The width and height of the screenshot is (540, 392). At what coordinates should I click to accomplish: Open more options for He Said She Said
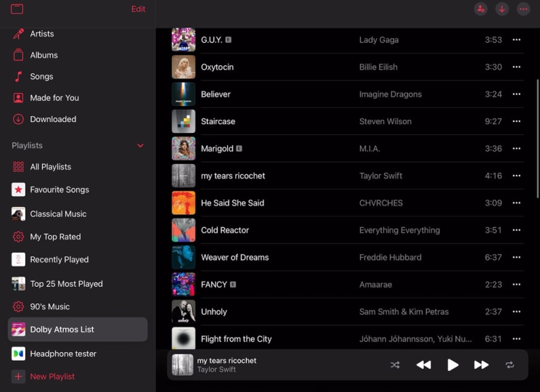coord(516,203)
